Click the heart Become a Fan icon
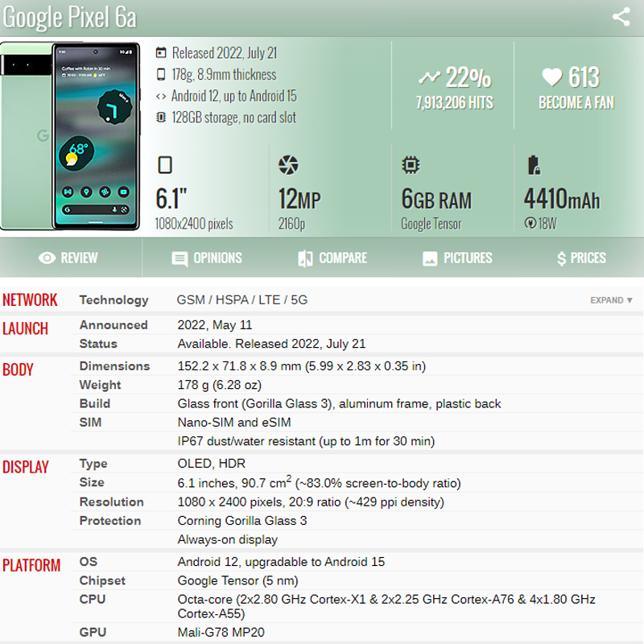 click(551, 76)
